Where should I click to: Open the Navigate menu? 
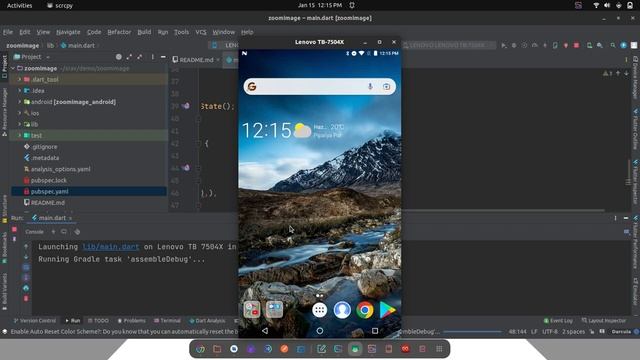(68, 32)
